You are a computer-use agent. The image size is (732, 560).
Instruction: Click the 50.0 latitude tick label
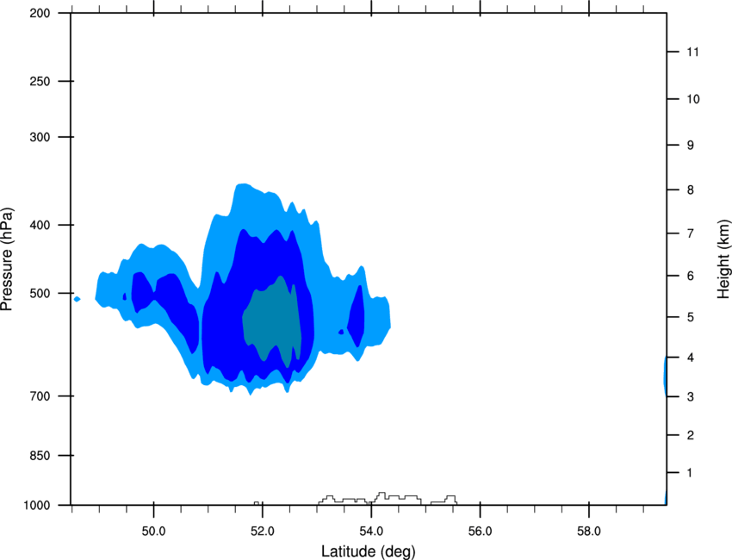point(153,531)
